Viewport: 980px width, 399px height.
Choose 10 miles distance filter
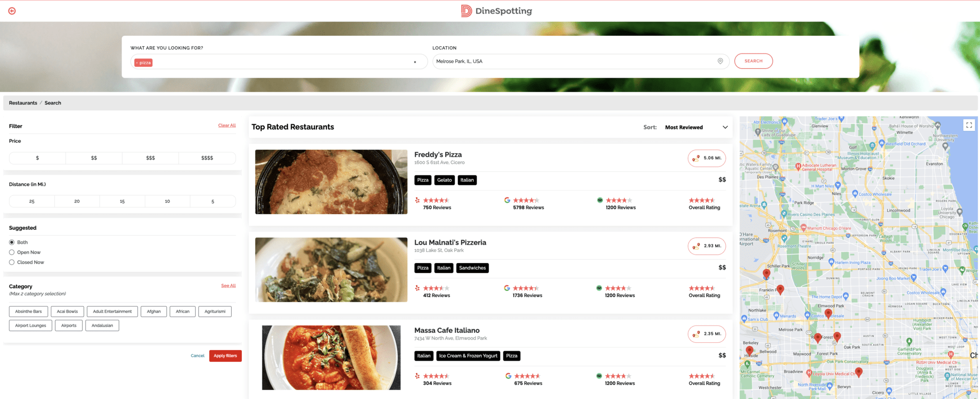[167, 202]
